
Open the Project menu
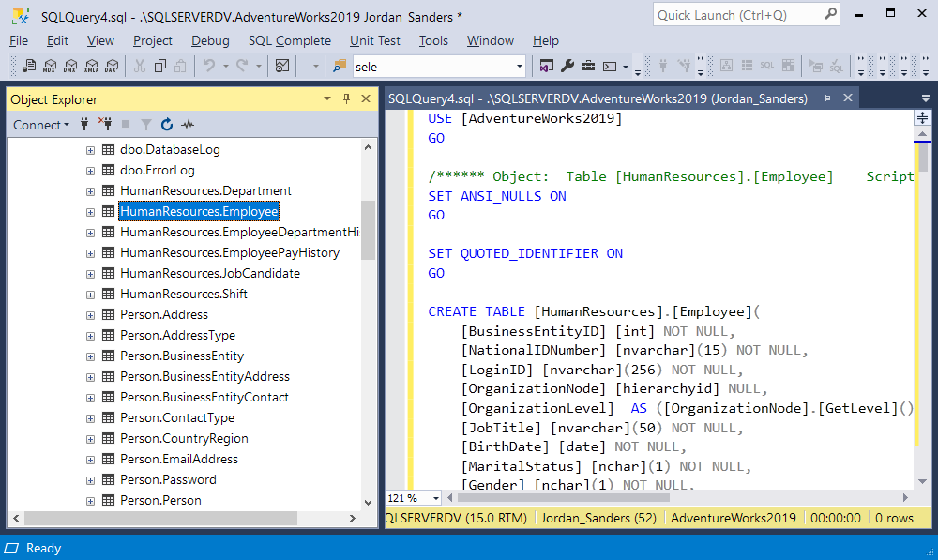point(153,40)
